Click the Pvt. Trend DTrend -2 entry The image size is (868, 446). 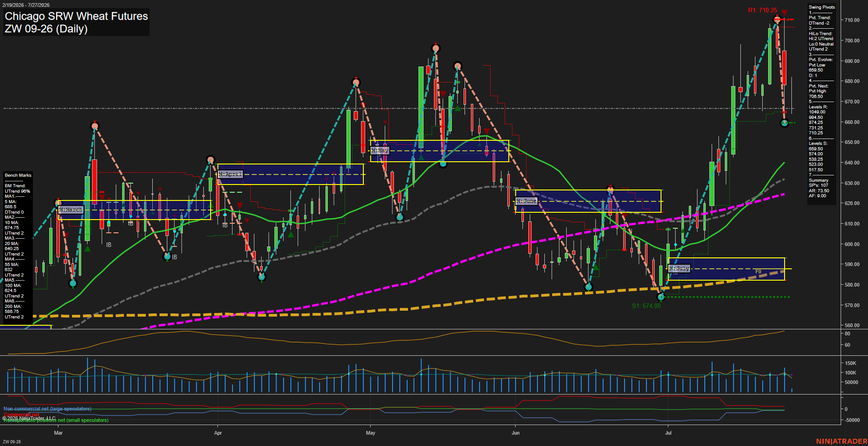point(820,21)
